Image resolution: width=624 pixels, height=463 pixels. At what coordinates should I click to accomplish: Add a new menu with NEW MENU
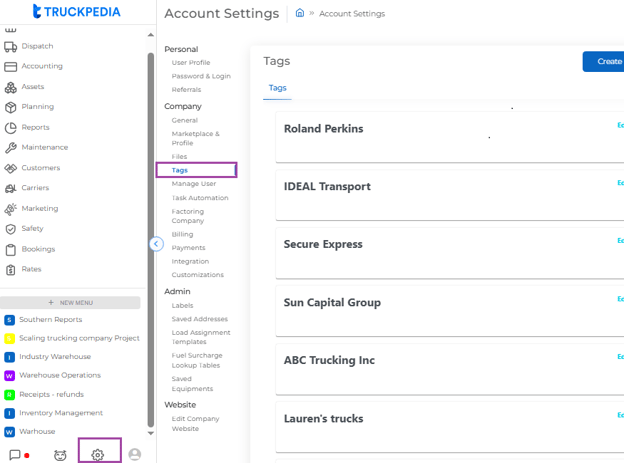pos(70,302)
